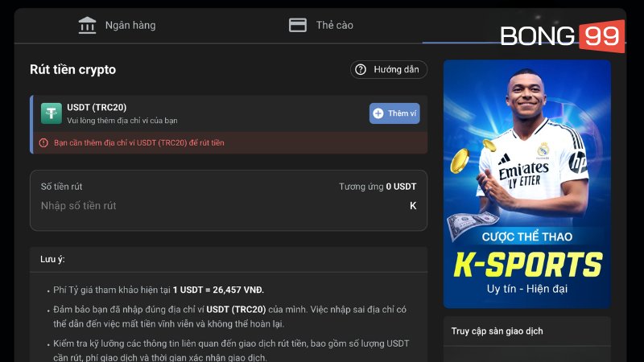Open the Hướng dẫn guide button
644x362 pixels.
point(389,70)
